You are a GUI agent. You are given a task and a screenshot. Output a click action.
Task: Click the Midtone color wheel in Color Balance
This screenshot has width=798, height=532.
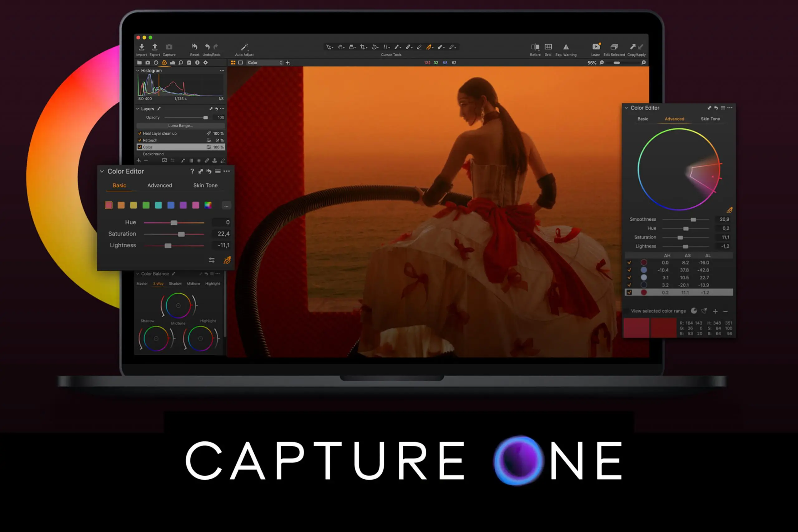pyautogui.click(x=178, y=305)
